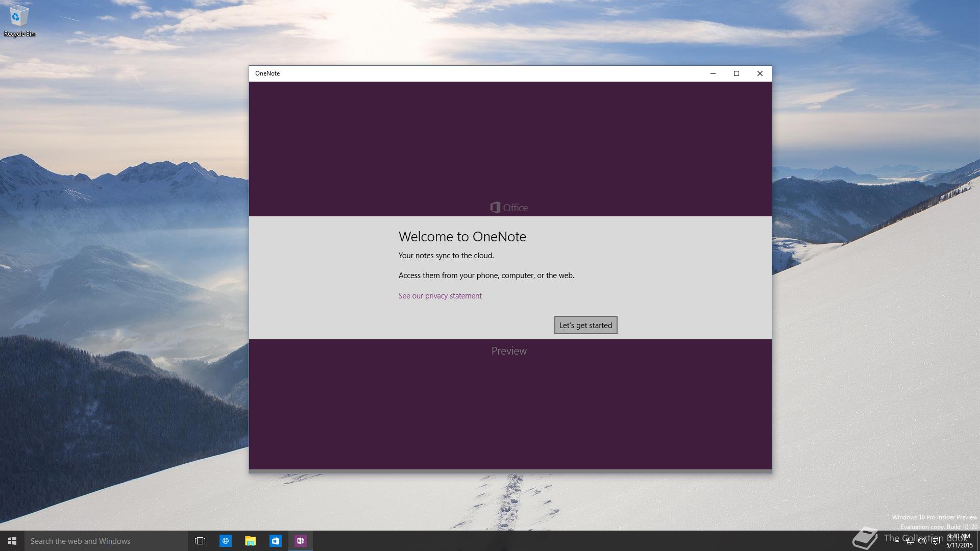Open the Action Center notifications icon
Image resolution: width=980 pixels, height=551 pixels.
coord(936,541)
